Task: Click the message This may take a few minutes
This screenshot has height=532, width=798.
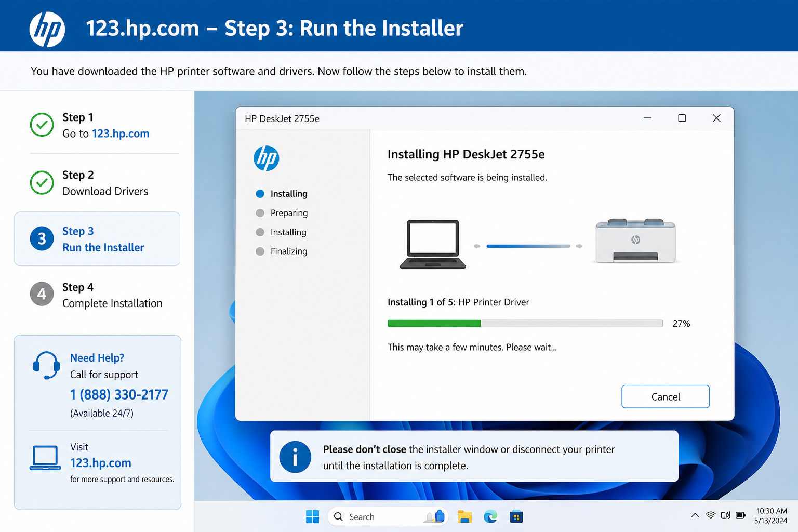Action: 472,347
